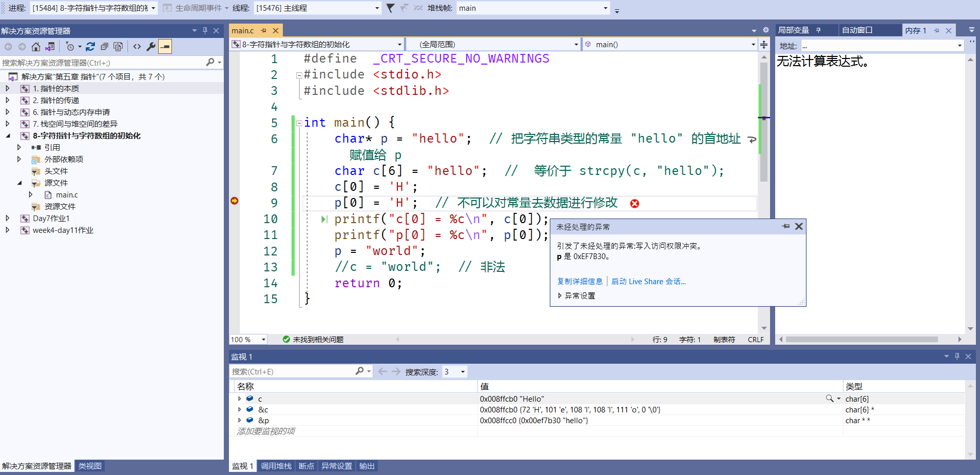The width and height of the screenshot is (980, 475).
Task: Click the red exception error icon on line 9
Action: click(x=635, y=204)
